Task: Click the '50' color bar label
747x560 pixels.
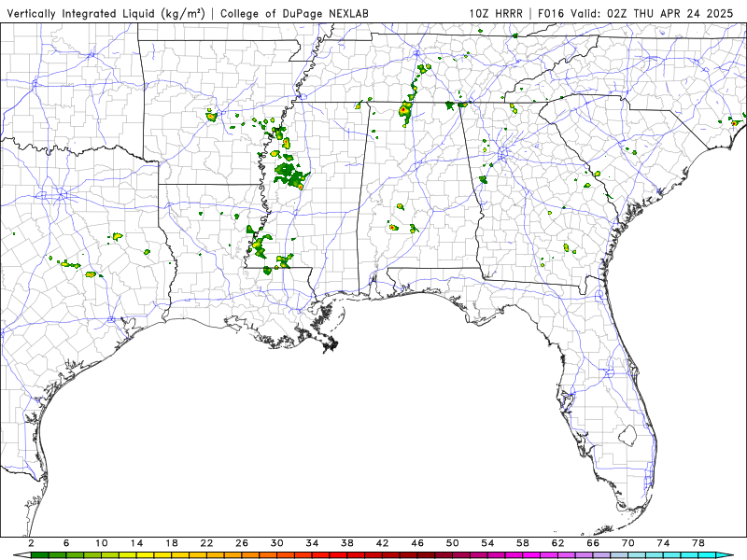Action: point(453,543)
